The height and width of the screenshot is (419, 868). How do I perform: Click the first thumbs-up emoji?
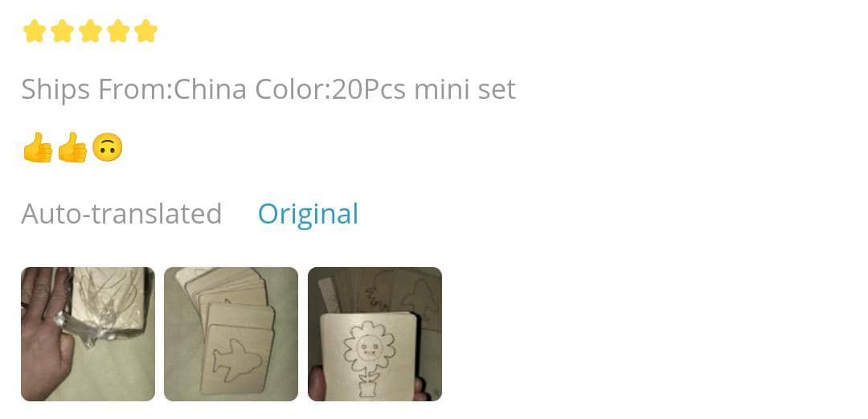pos(38,147)
